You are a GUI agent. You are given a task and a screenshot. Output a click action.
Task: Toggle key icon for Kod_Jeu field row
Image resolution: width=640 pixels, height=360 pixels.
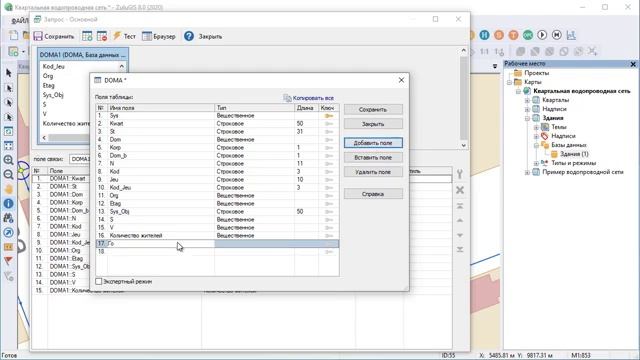[x=329, y=188]
